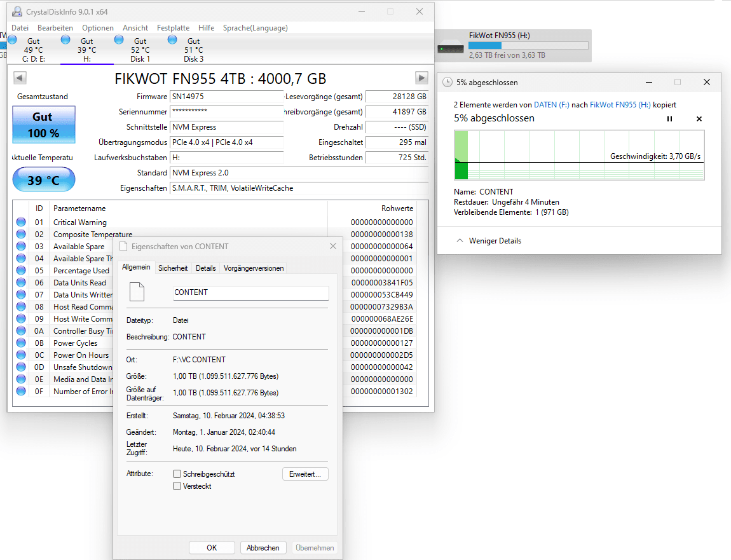Click the Power Cycles status orb
Viewport: 731px width, 560px height.
pyautogui.click(x=21, y=343)
